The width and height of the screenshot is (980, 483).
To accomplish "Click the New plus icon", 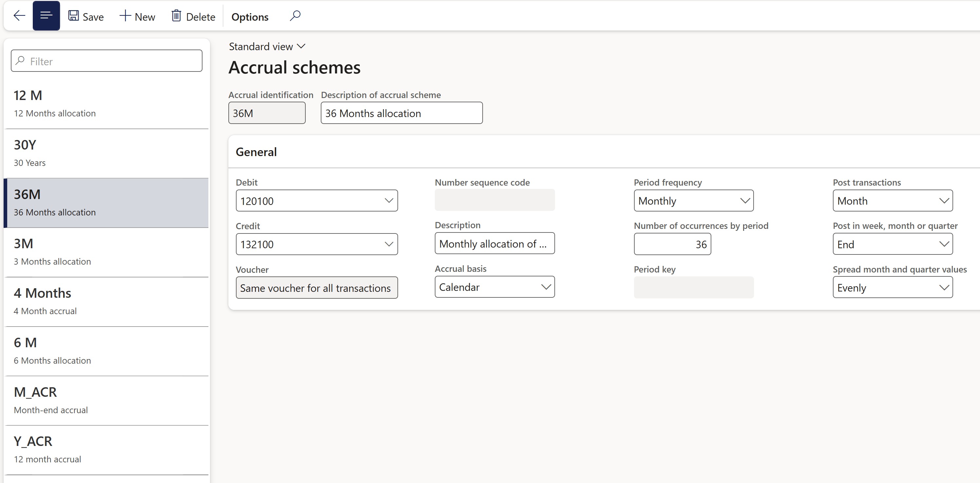I will pos(125,16).
